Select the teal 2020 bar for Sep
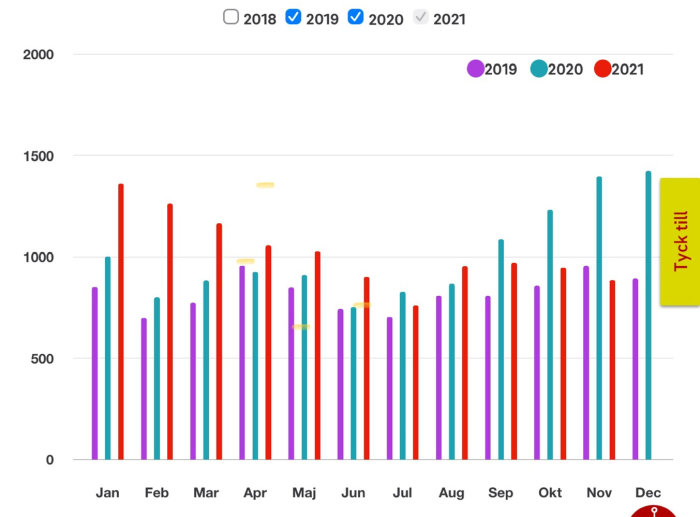This screenshot has height=517, width=700. (501, 350)
